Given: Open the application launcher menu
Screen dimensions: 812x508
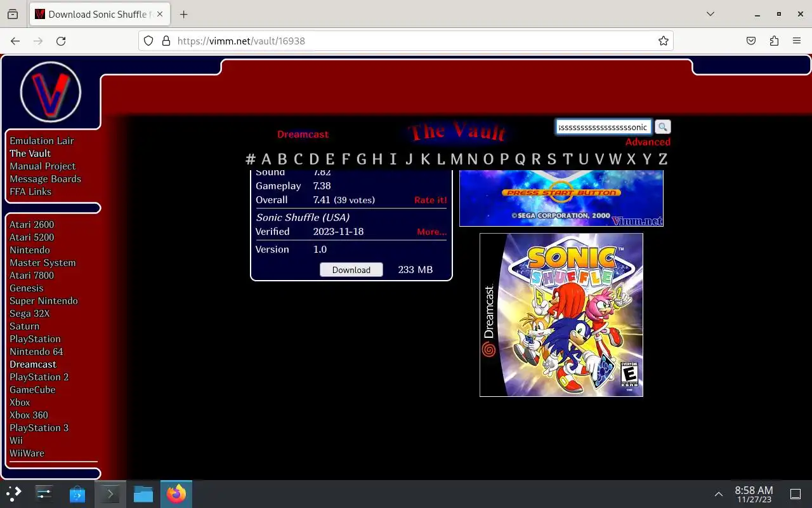Looking at the screenshot, I should [14, 494].
